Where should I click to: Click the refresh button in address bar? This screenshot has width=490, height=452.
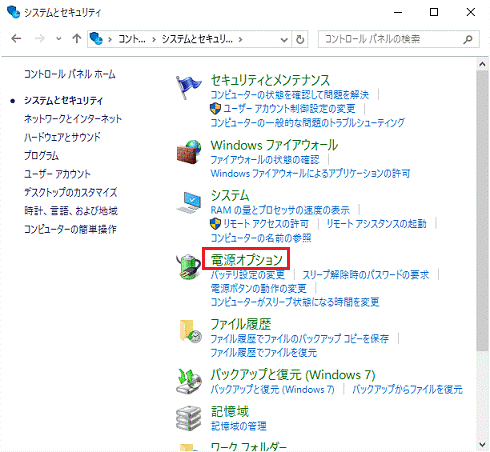point(300,39)
